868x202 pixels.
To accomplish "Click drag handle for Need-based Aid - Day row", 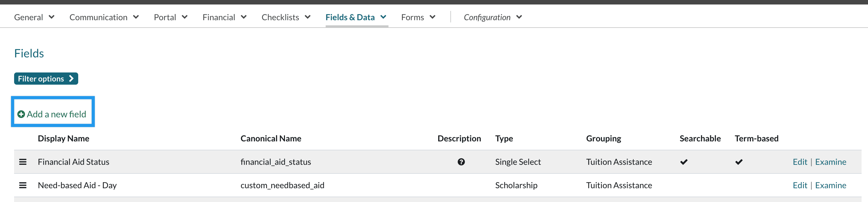I will pyautogui.click(x=22, y=185).
